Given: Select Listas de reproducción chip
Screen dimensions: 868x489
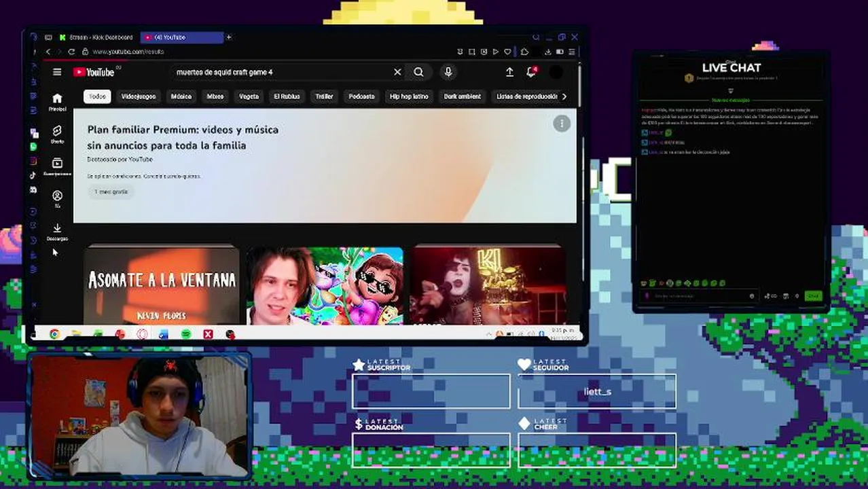Looking at the screenshot, I should [x=525, y=96].
